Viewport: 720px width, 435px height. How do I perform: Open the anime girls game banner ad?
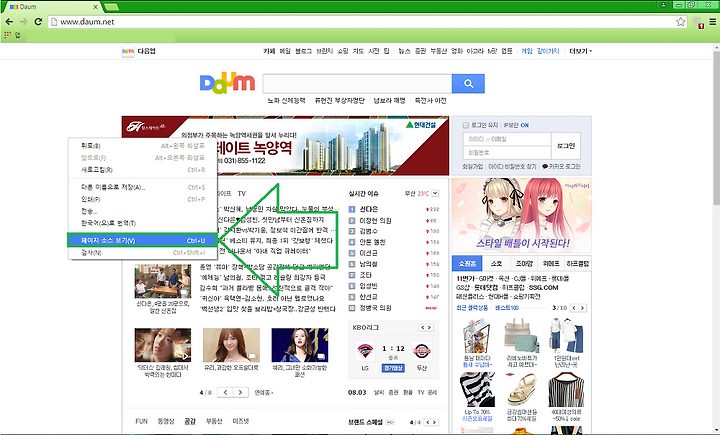522,215
